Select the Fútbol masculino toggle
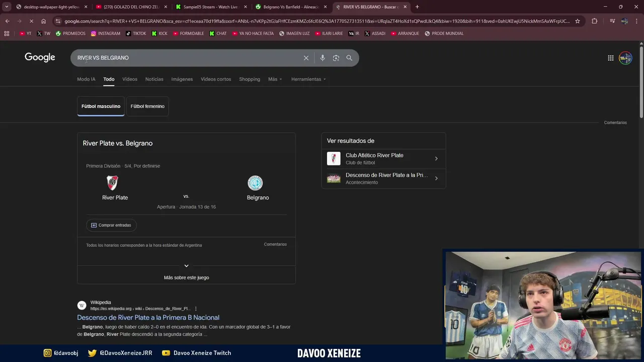644x362 pixels. point(101,106)
